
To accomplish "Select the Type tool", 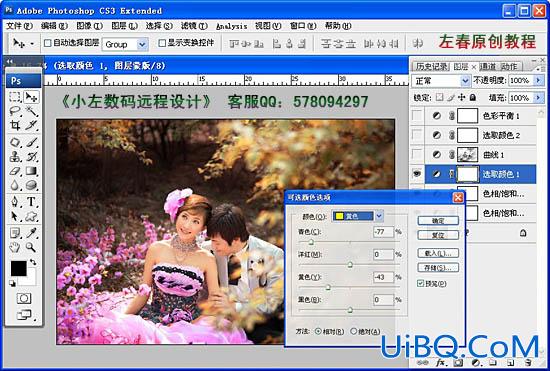I will (x=31, y=202).
